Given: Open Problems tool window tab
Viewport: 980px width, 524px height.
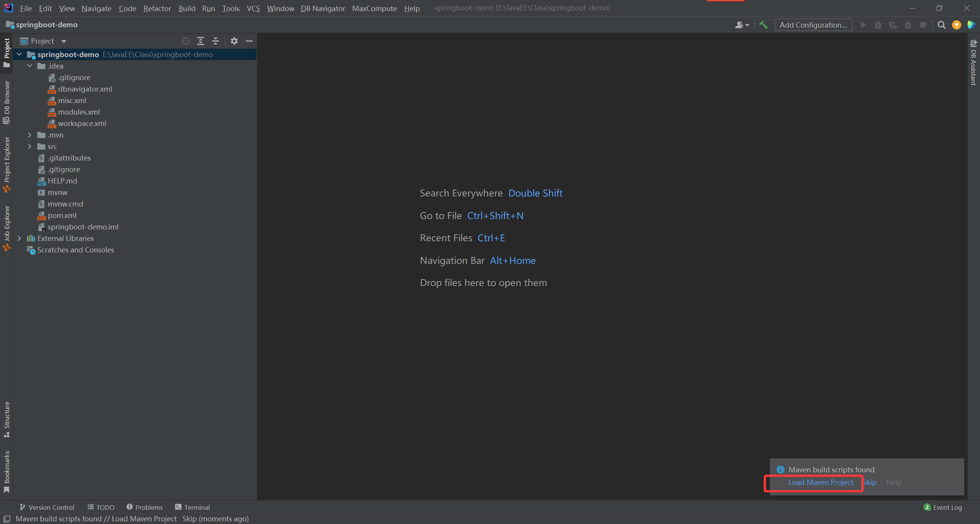Looking at the screenshot, I should pos(145,507).
